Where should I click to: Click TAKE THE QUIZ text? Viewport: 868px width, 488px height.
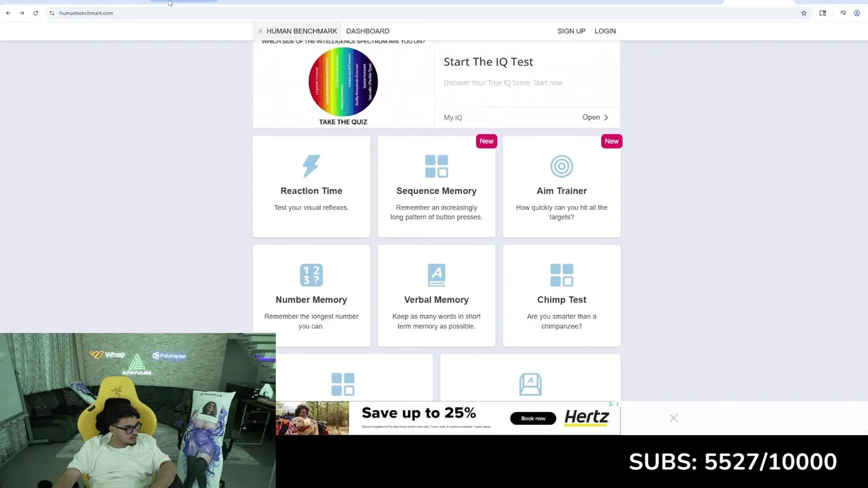click(x=343, y=122)
